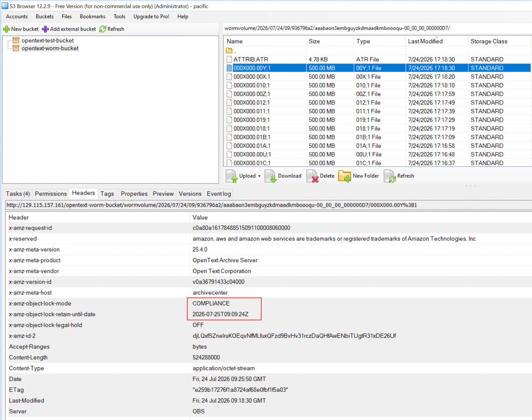This screenshot has height=420, width=532.
Task: Open the Buckets menu
Action: [x=45, y=16]
